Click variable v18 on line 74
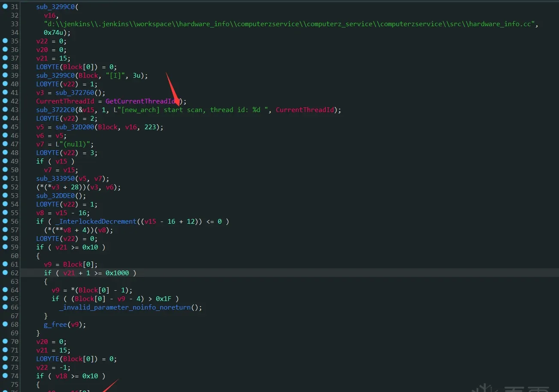The image size is (559, 392). pyautogui.click(x=61, y=376)
